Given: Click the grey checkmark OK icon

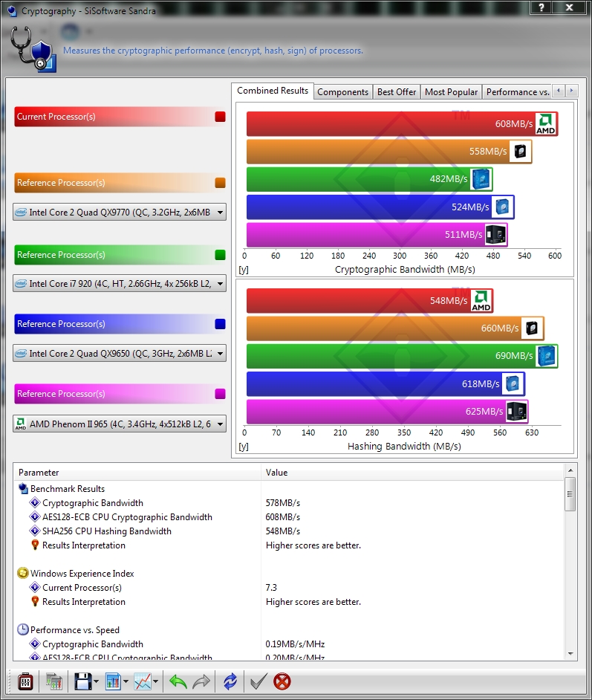Looking at the screenshot, I should coord(258,681).
